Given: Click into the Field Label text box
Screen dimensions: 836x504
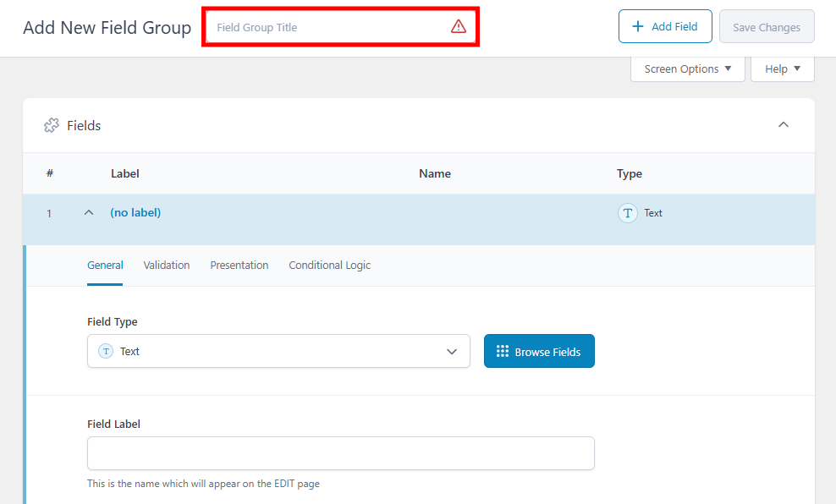Looking at the screenshot, I should pos(340,453).
